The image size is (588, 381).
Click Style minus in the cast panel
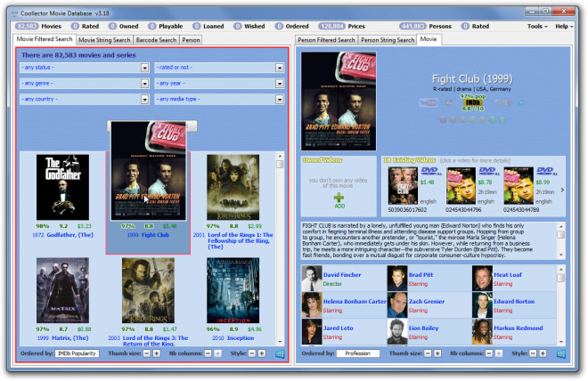coord(533,353)
